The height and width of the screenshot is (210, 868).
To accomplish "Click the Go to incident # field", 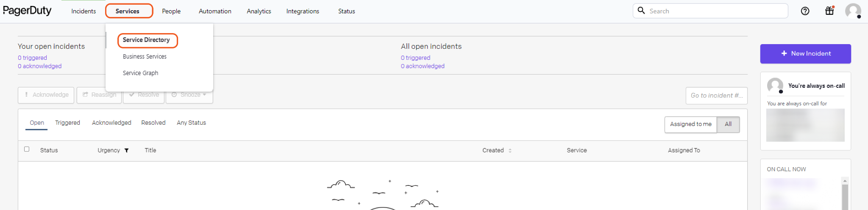I will pyautogui.click(x=716, y=95).
